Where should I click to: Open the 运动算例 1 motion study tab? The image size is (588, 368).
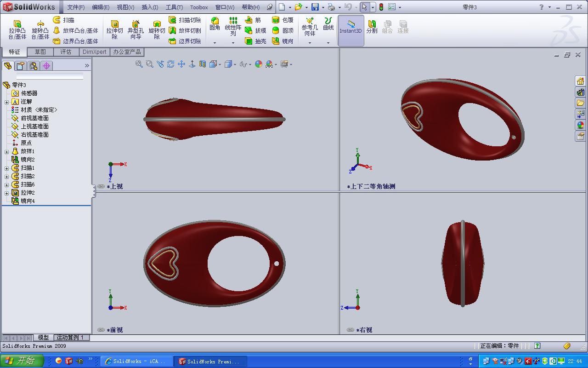click(70, 338)
